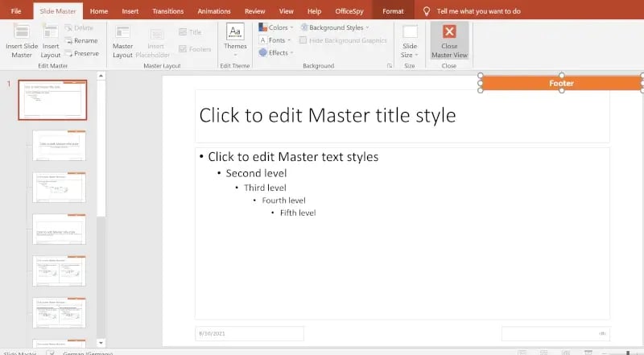
Task: Click the Master title placeholder text
Action: 328,115
